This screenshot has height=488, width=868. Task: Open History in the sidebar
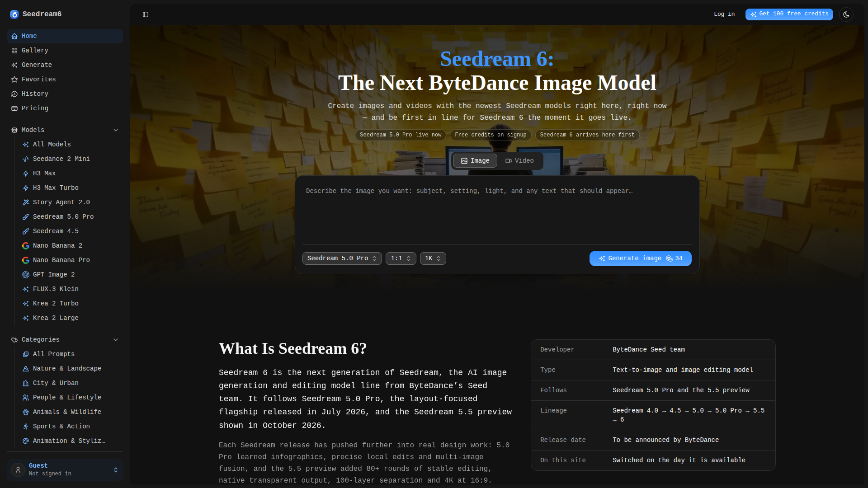(65, 94)
